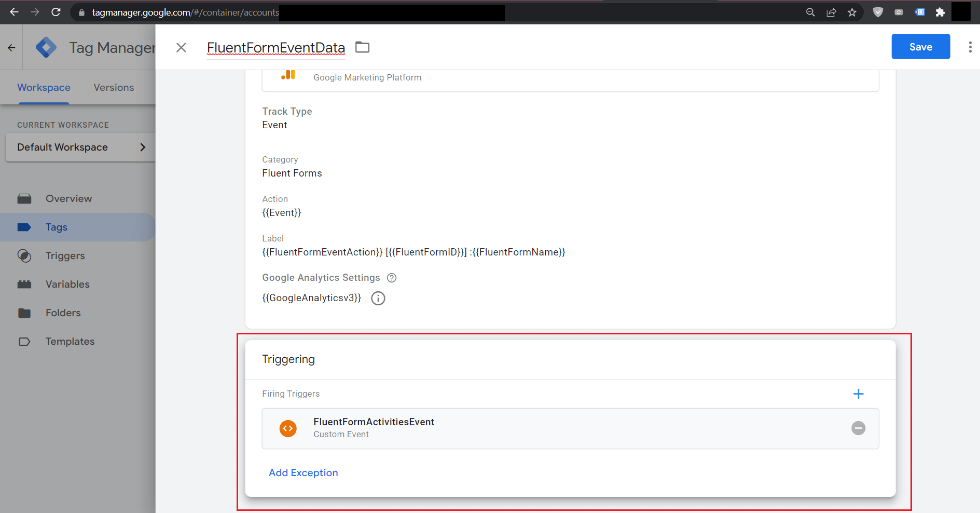The height and width of the screenshot is (513, 980).
Task: Click the folder icon beside tag name
Action: pos(362,47)
